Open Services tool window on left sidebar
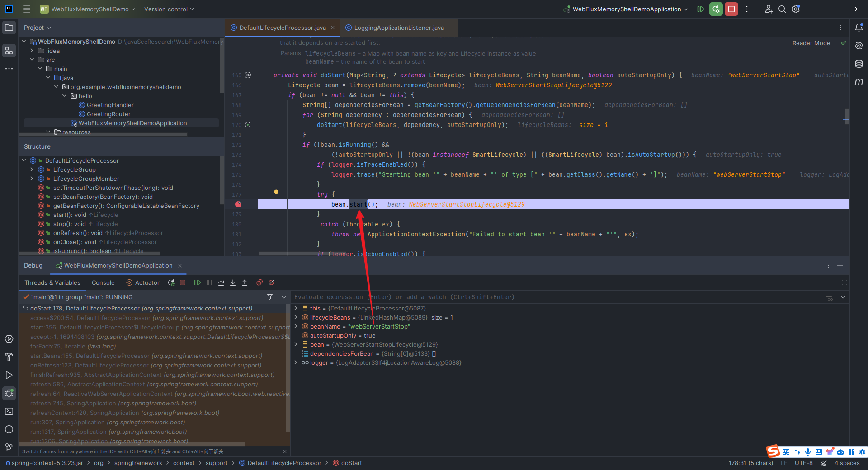Viewport: 868px width, 470px height. tap(9, 339)
